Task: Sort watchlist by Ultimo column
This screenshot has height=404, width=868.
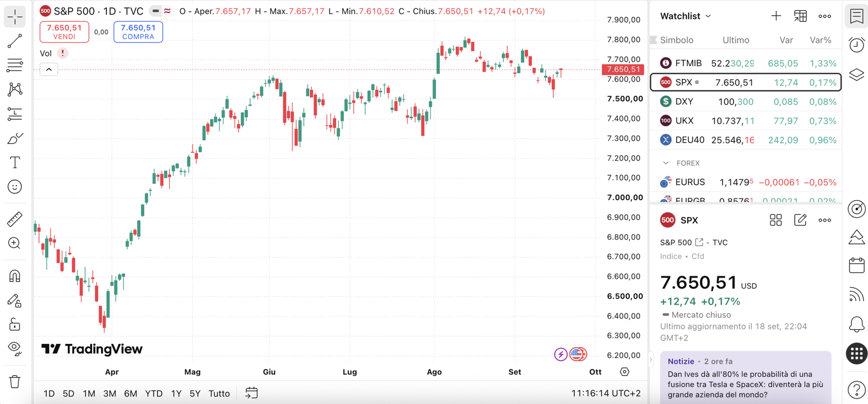Action: [x=736, y=40]
